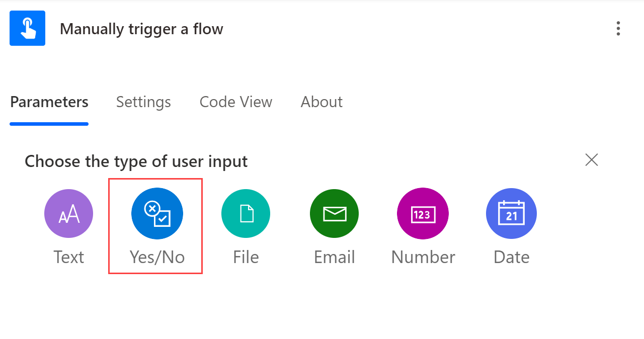Click the 'File' text label
The image size is (644, 339).
[246, 257]
